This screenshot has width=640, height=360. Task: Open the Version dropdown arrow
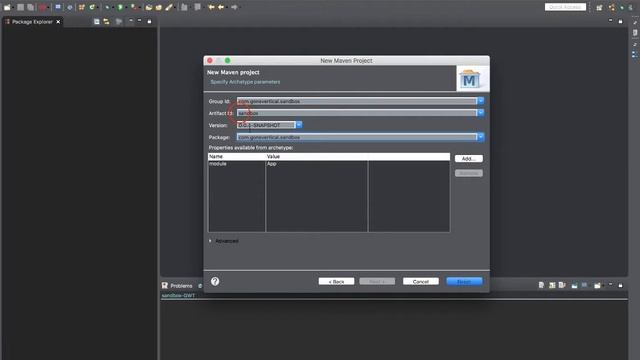pos(299,125)
